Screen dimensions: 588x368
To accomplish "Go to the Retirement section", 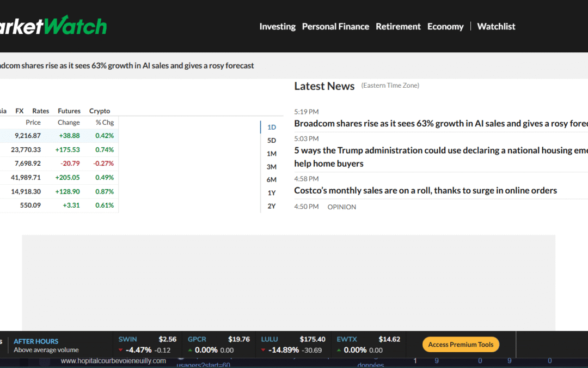I will [398, 26].
